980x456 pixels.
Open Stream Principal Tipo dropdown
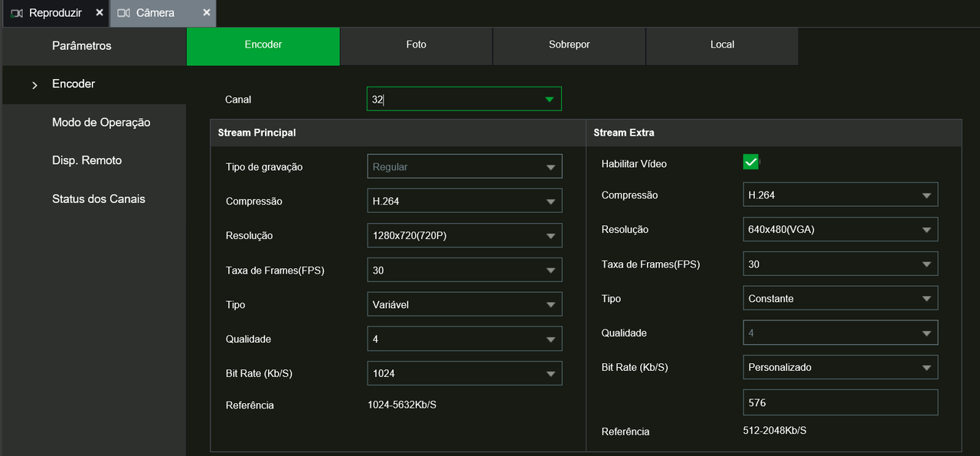click(464, 304)
